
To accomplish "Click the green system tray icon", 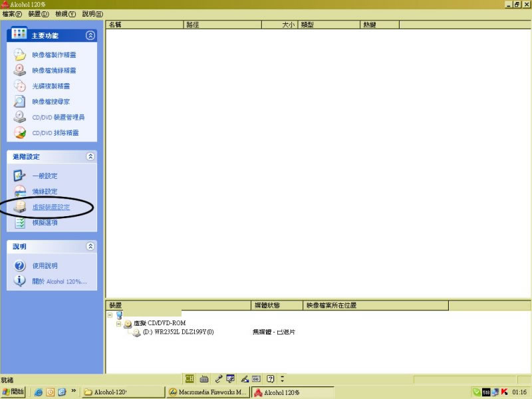I will [x=477, y=392].
